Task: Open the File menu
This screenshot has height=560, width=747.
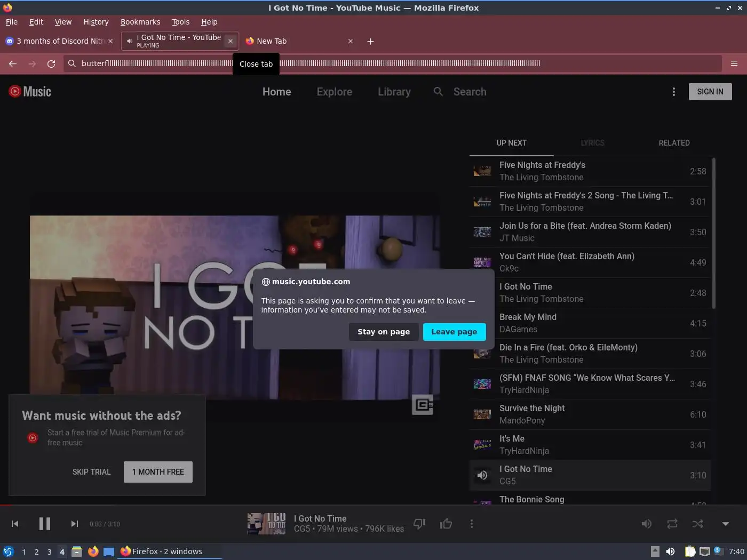Action: [x=12, y=22]
